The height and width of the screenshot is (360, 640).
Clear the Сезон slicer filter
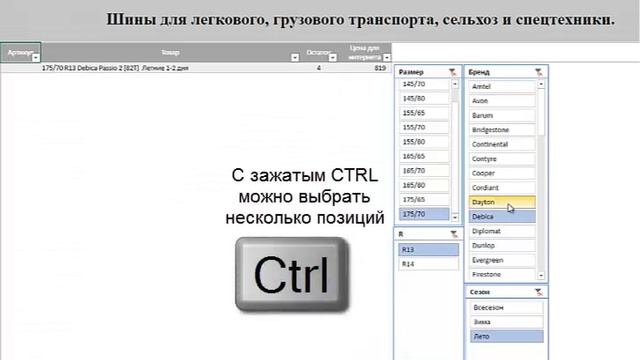tap(539, 292)
